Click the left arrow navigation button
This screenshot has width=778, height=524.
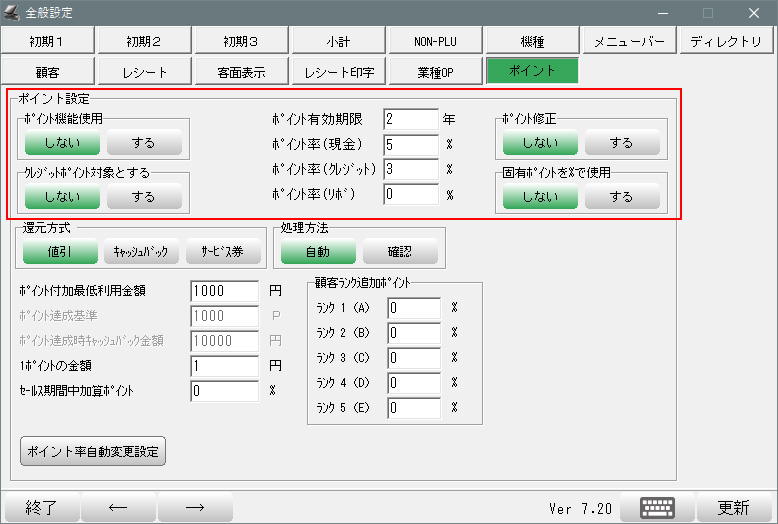click(x=117, y=507)
